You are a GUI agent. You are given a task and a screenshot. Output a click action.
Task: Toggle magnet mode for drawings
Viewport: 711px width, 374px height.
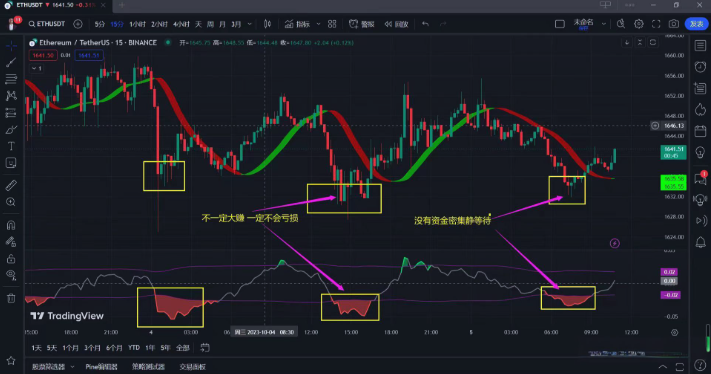click(x=11, y=225)
